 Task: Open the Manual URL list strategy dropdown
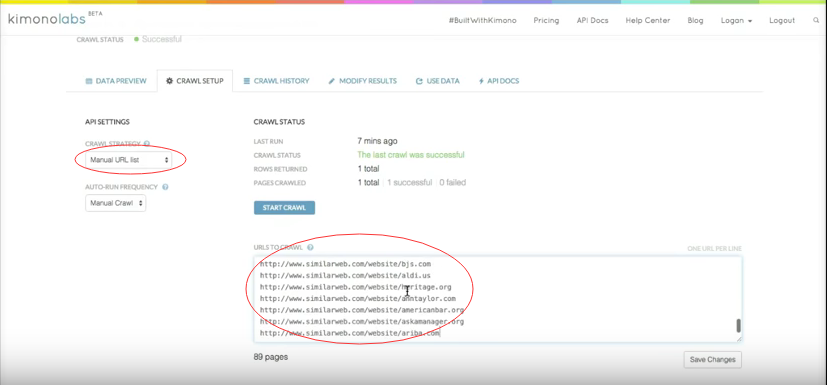pyautogui.click(x=129, y=159)
